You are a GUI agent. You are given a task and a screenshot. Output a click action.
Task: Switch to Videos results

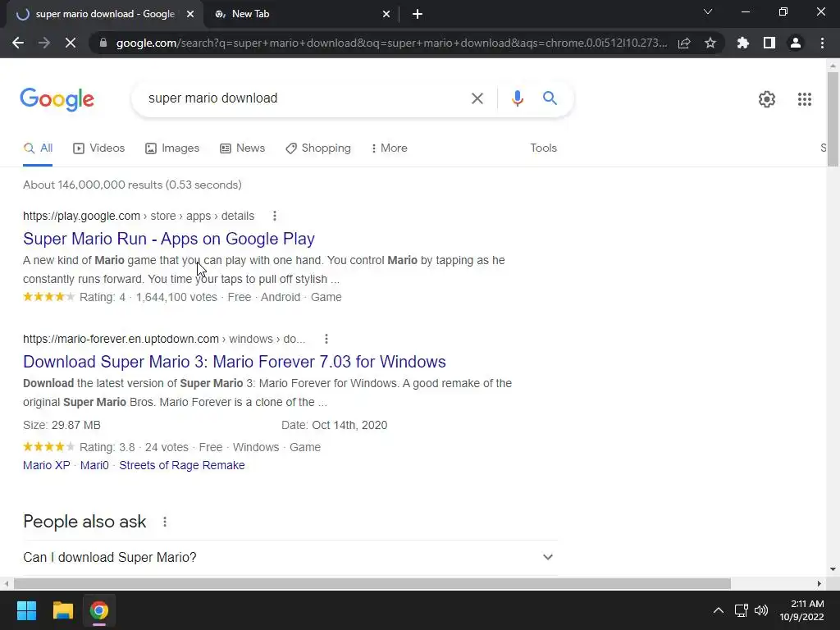click(99, 148)
